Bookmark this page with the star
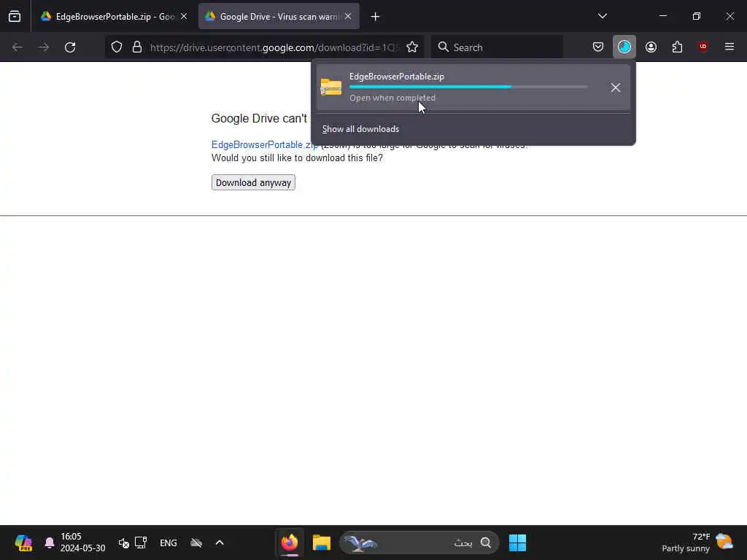Screen dimensions: 747x560 pyautogui.click(x=412, y=47)
